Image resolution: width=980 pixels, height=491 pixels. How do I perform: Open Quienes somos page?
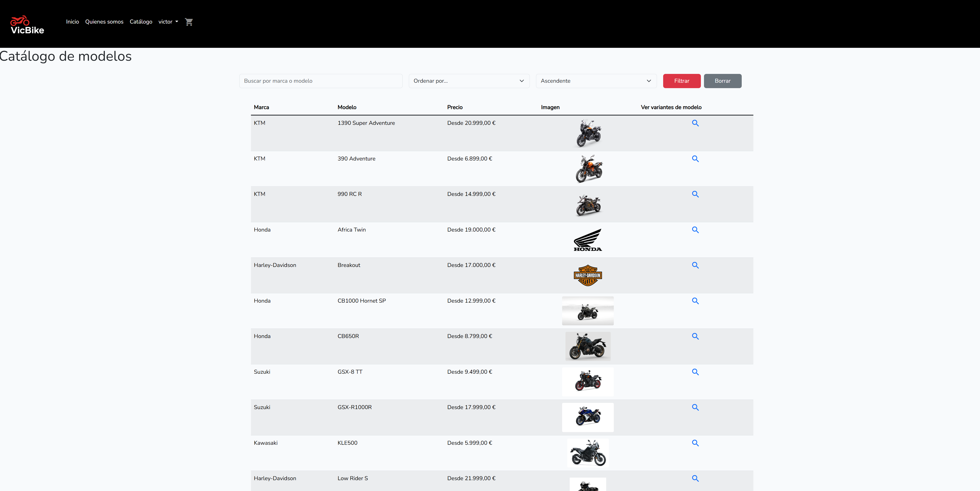coord(104,22)
